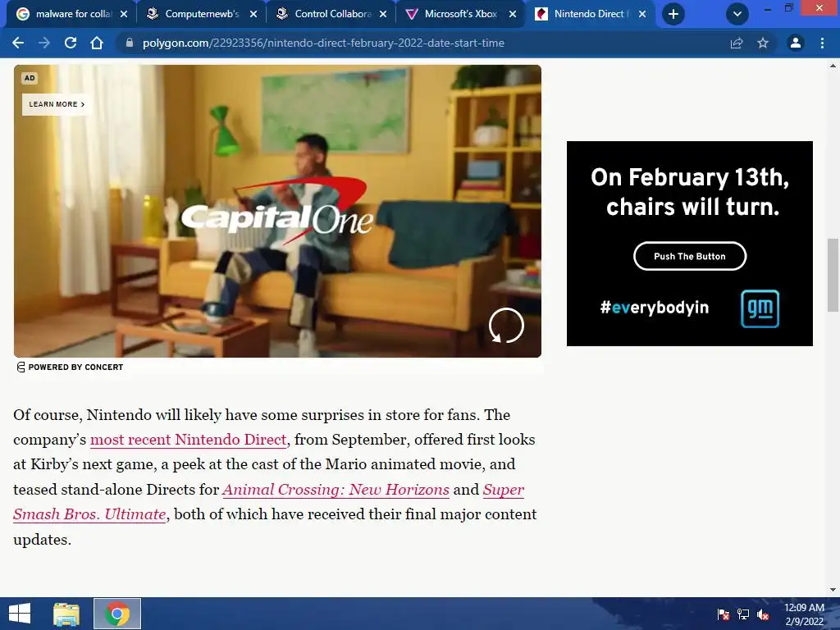Push The Button in GM ad
This screenshot has height=630, width=840.
(689, 256)
